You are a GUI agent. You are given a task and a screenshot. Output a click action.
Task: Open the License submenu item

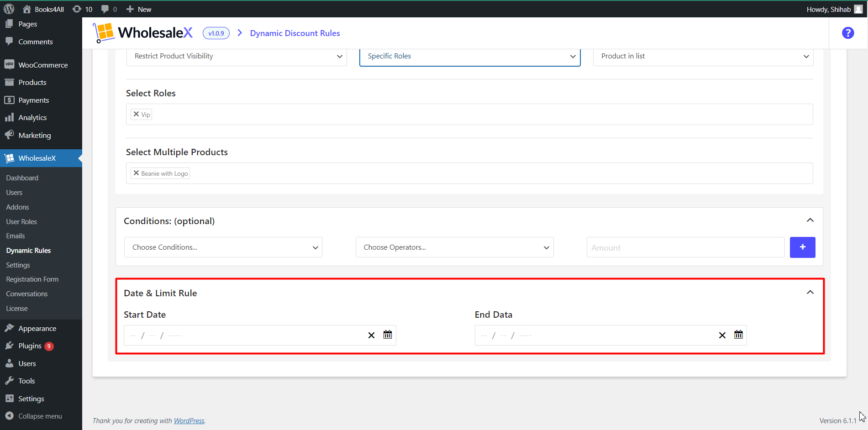pos(17,309)
